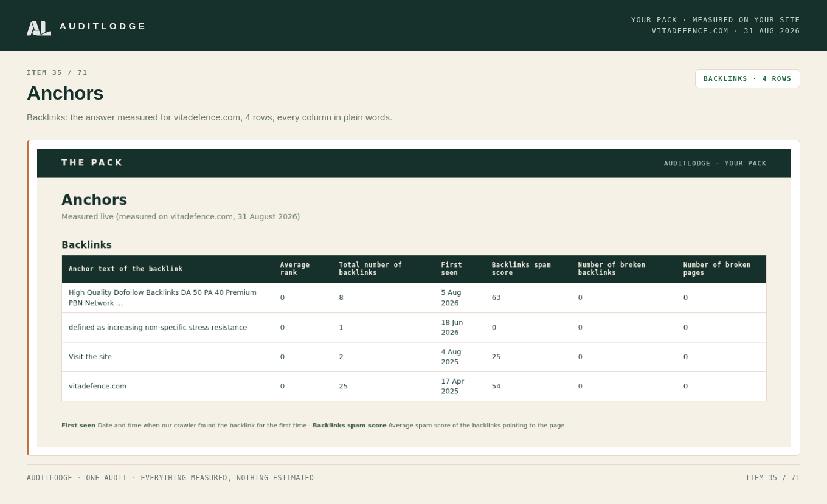Screen dimensions: 827x504
Task: Click 'defined as increasing non-specific stress resistance' anchor
Action: [x=158, y=328]
